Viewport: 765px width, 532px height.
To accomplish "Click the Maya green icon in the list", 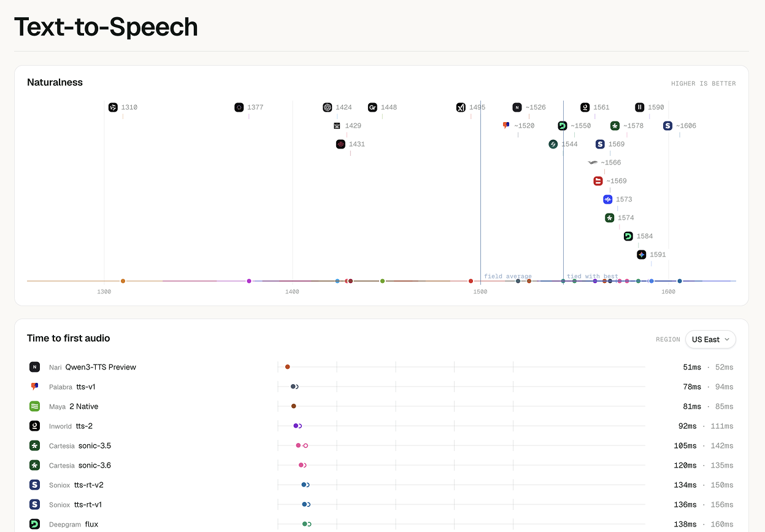I will tap(34, 406).
